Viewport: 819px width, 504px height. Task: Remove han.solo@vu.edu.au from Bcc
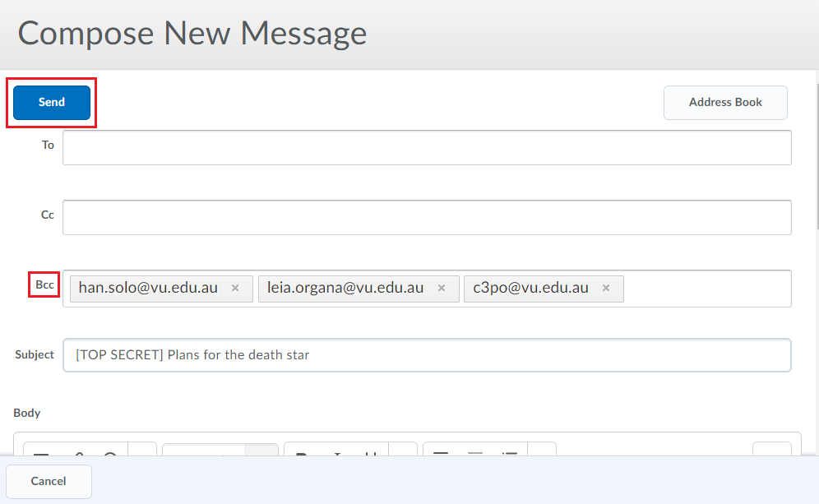click(x=235, y=288)
